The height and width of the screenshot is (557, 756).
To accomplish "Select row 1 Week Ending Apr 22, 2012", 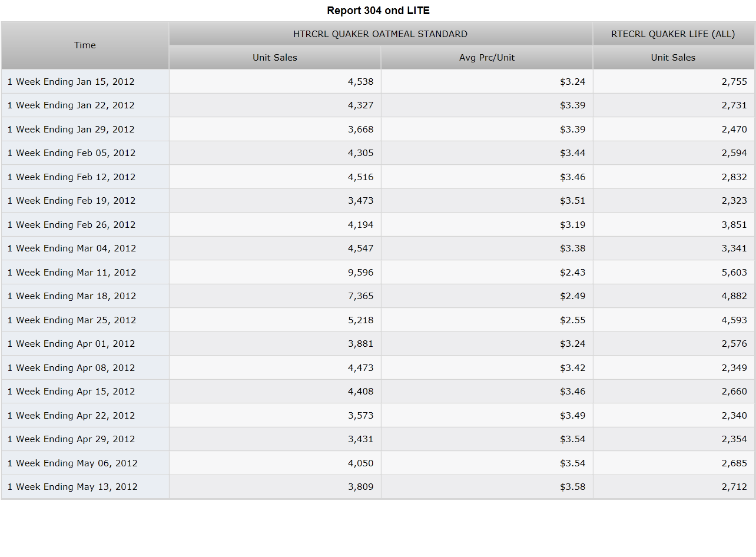I will click(x=378, y=416).
